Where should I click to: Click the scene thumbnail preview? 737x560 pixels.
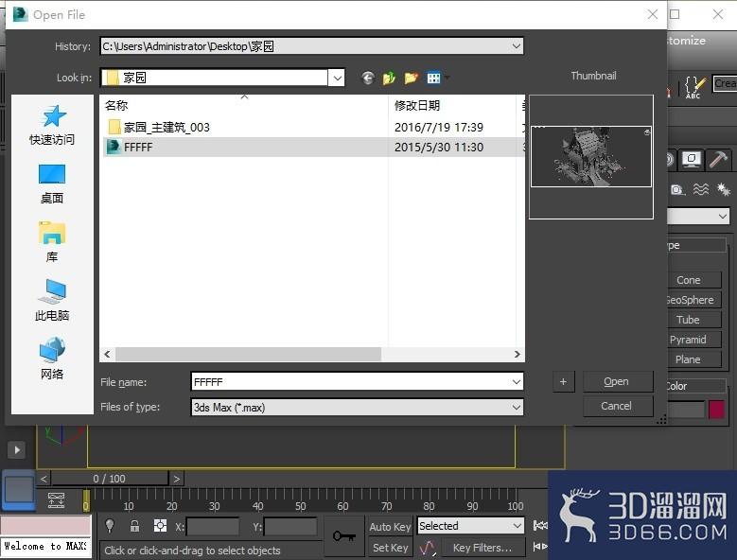[x=590, y=156]
